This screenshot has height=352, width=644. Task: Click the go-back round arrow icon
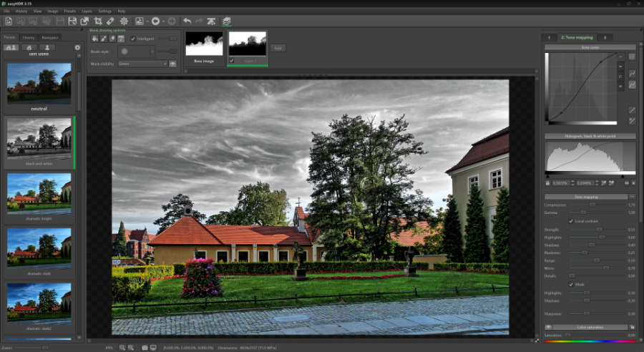pos(156,21)
